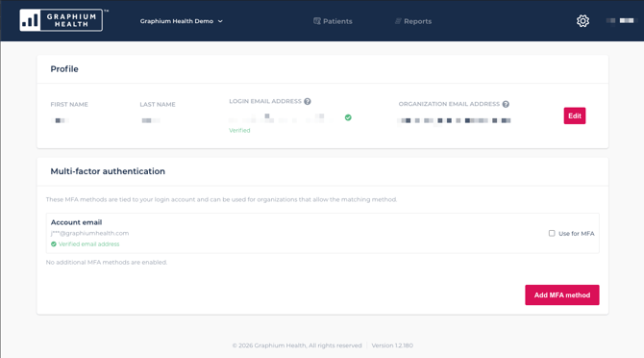The width and height of the screenshot is (644, 358).
Task: Click the Version 1.2.180 footer text
Action: (x=392, y=345)
